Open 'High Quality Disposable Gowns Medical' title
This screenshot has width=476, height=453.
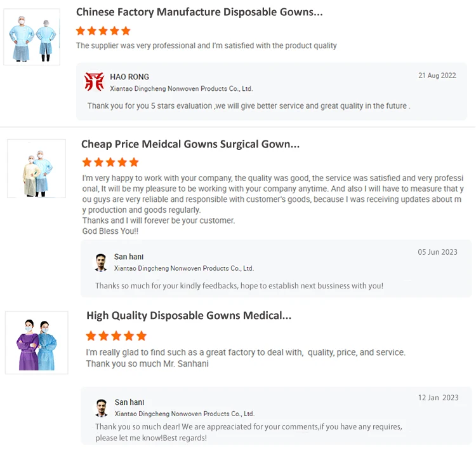coord(189,316)
